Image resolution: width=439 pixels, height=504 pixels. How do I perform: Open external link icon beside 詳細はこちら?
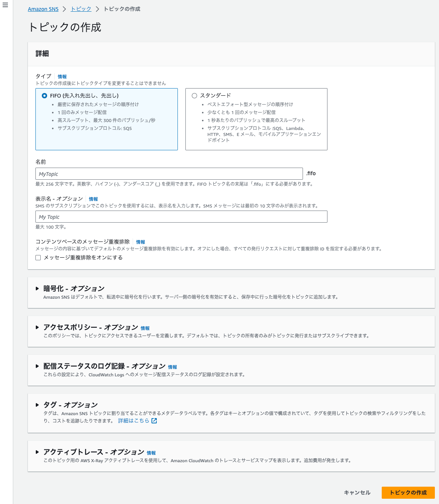154,421
